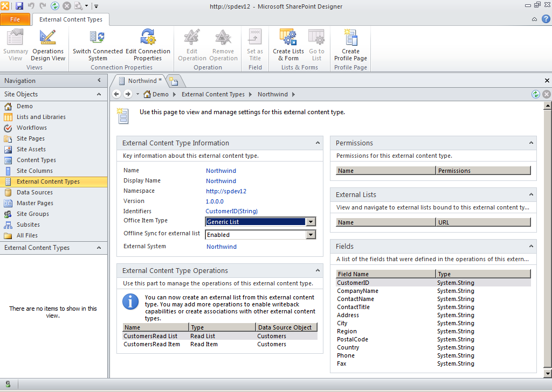Click Remove Operation in ribbon
Image resolution: width=552 pixels, height=392 pixels.
point(223,45)
